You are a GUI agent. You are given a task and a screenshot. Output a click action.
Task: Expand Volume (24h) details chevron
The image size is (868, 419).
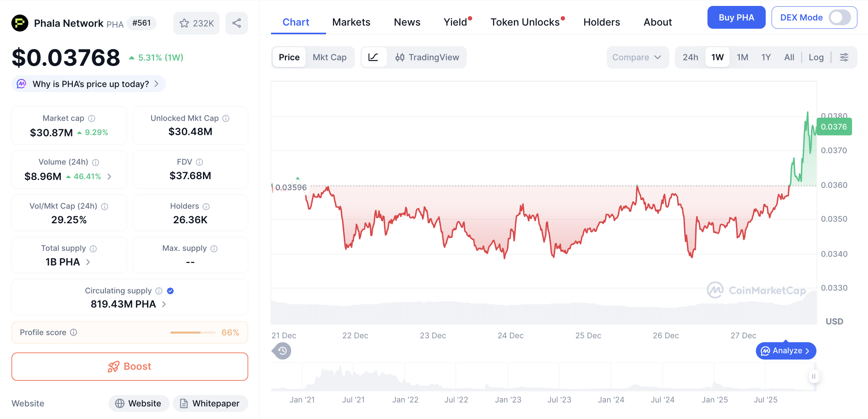click(109, 177)
